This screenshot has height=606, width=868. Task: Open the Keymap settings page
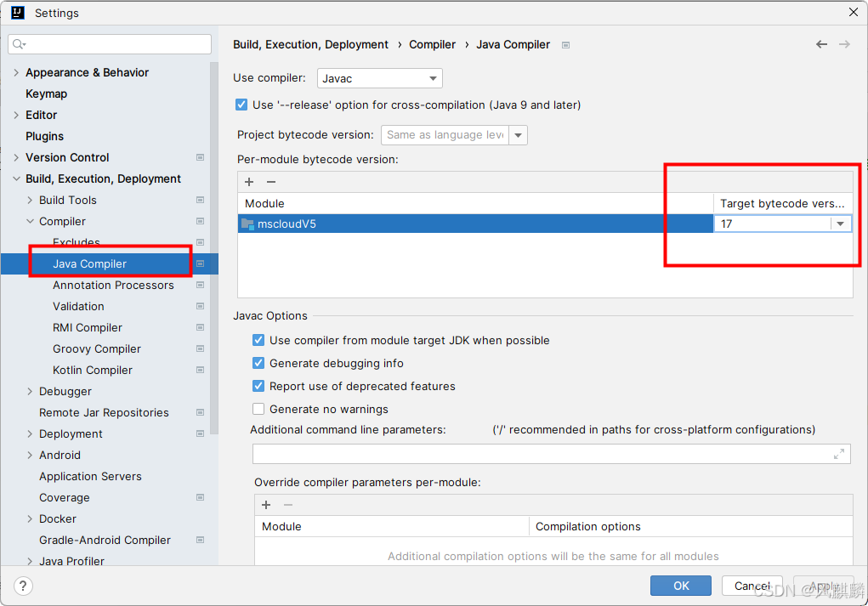(x=47, y=94)
